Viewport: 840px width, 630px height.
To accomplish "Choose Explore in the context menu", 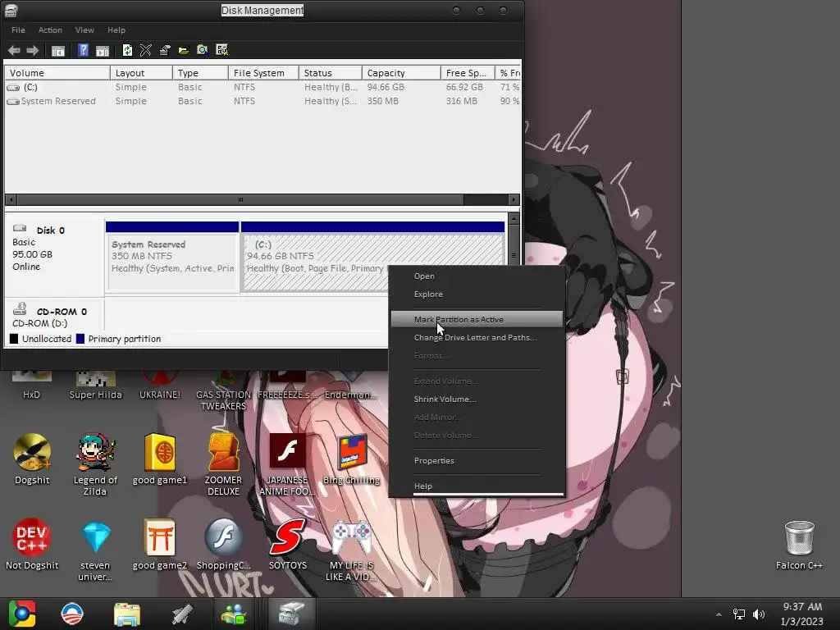I will click(477, 294).
